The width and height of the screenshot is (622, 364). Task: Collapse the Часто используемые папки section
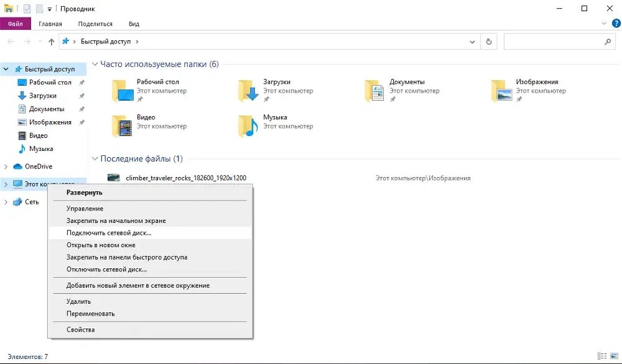click(95, 63)
